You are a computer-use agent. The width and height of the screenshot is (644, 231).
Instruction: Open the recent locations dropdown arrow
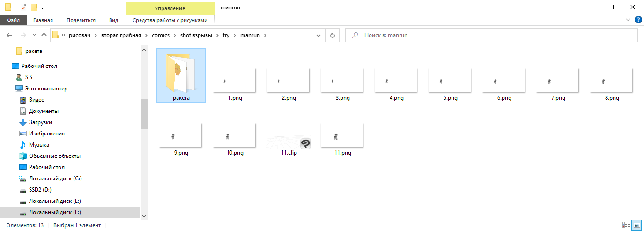pyautogui.click(x=34, y=35)
